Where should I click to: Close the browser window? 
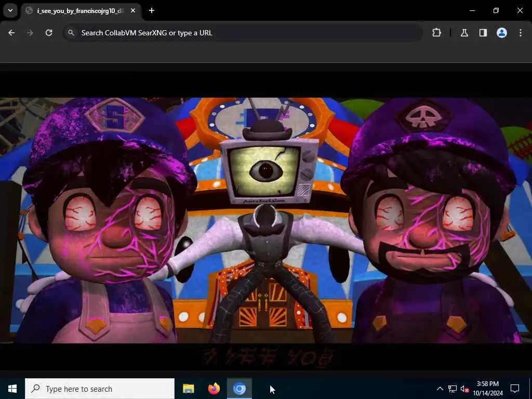520,10
